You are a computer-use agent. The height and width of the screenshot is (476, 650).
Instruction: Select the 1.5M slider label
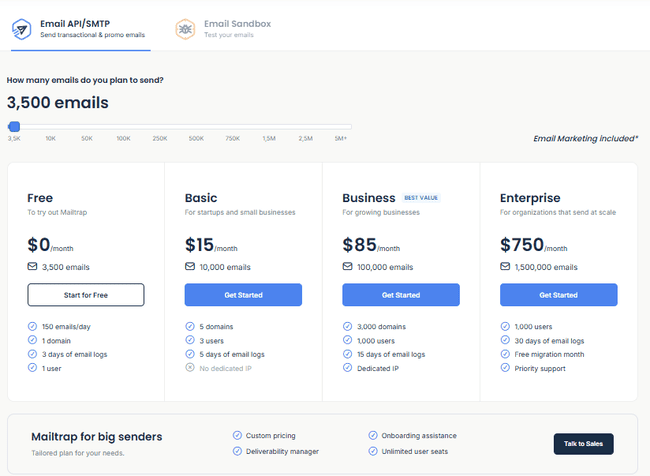tap(269, 138)
